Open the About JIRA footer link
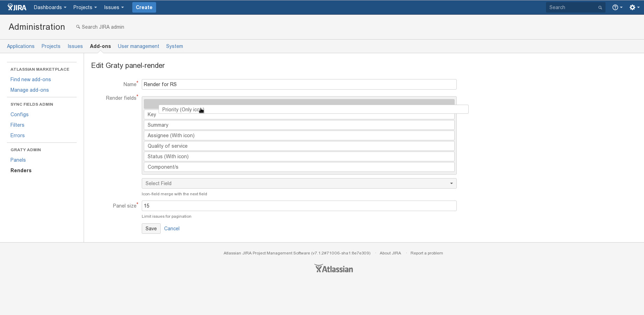This screenshot has width=644, height=315. [x=390, y=253]
